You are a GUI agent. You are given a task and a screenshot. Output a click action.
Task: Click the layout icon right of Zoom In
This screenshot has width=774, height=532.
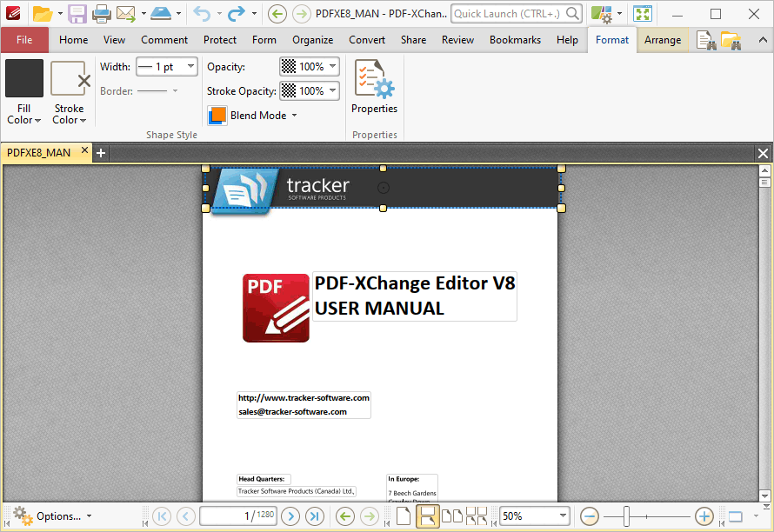pos(736,516)
